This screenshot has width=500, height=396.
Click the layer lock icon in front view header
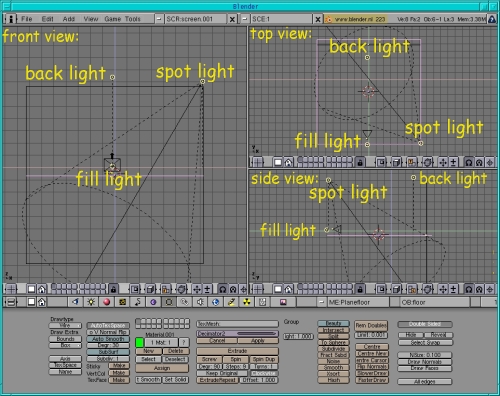point(113,289)
